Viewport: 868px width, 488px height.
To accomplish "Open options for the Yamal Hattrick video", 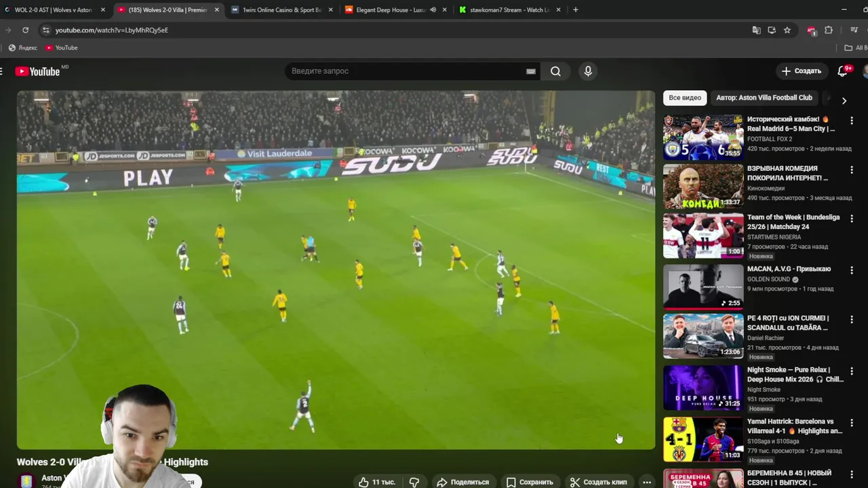I will click(x=852, y=422).
